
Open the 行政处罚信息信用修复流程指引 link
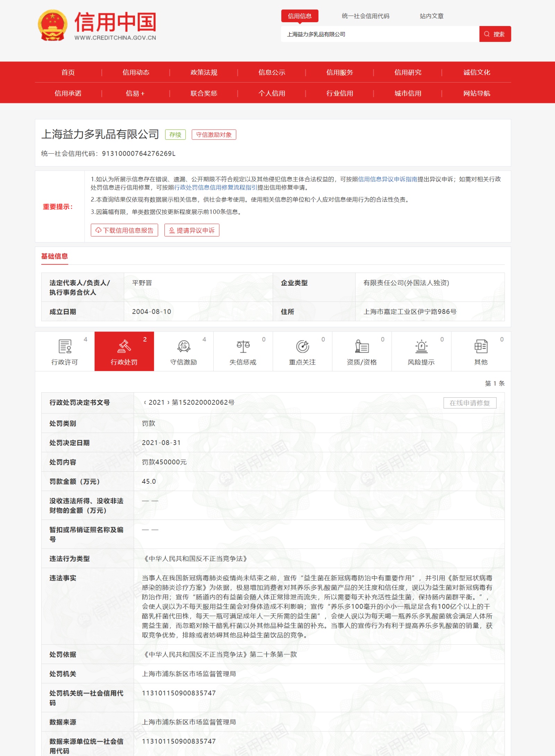tap(215, 188)
